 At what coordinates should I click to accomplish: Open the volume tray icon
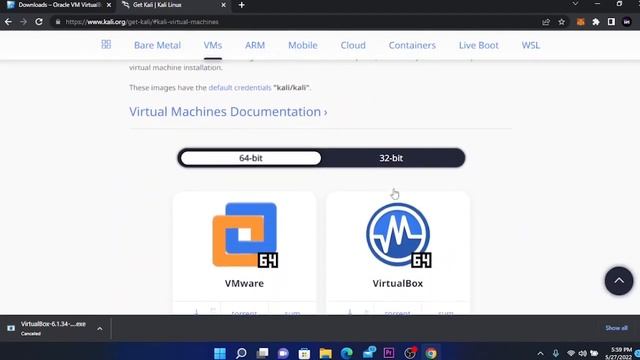582,353
